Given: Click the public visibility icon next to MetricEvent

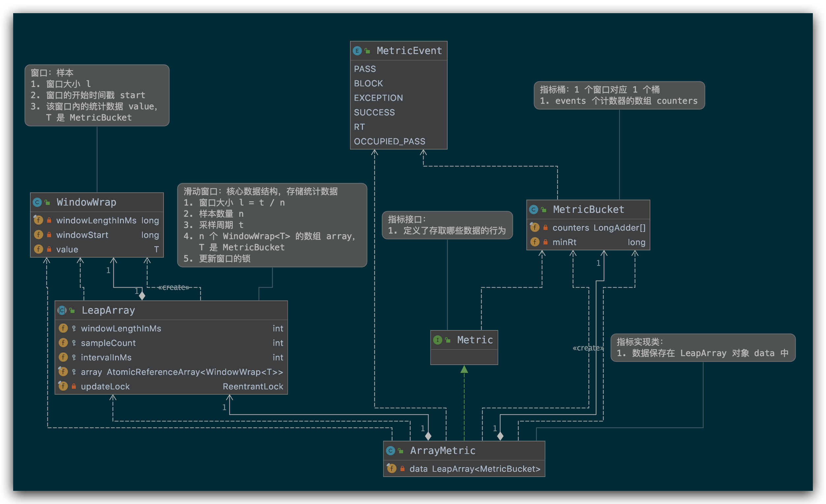Looking at the screenshot, I should pyautogui.click(x=368, y=51).
